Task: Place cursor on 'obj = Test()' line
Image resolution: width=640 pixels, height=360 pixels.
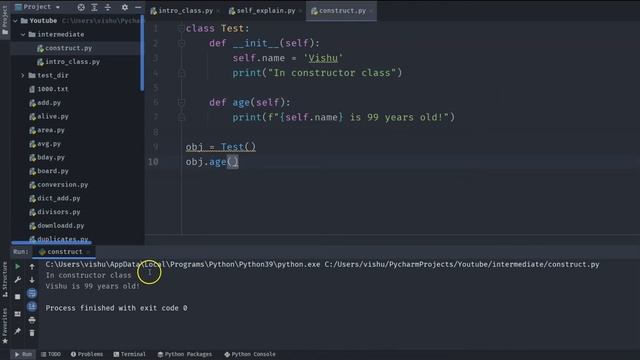Action: click(221, 147)
